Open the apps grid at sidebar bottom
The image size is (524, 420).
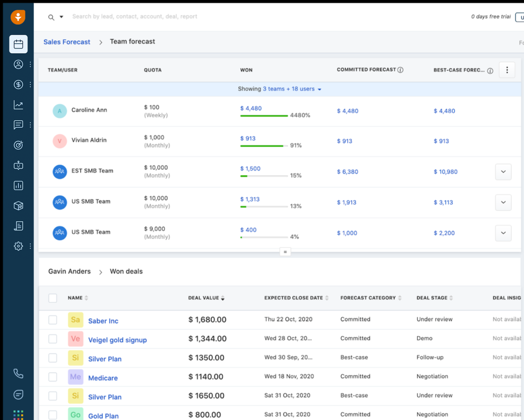click(x=18, y=415)
